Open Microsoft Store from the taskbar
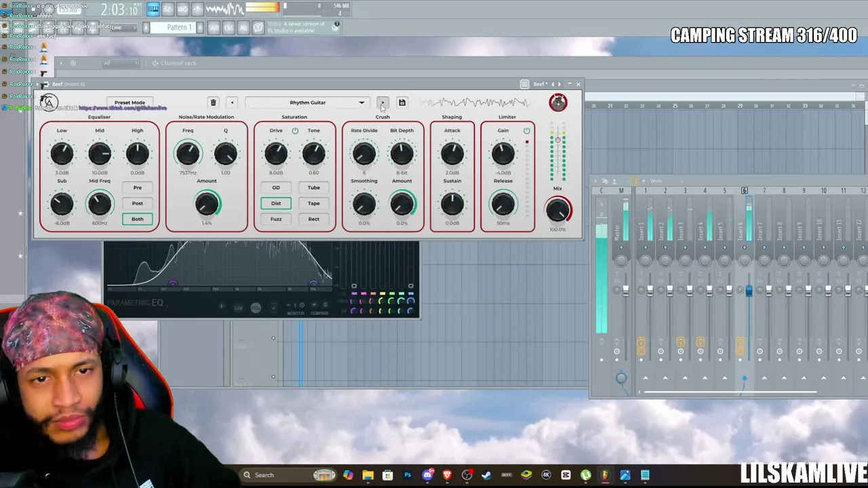 click(387, 475)
